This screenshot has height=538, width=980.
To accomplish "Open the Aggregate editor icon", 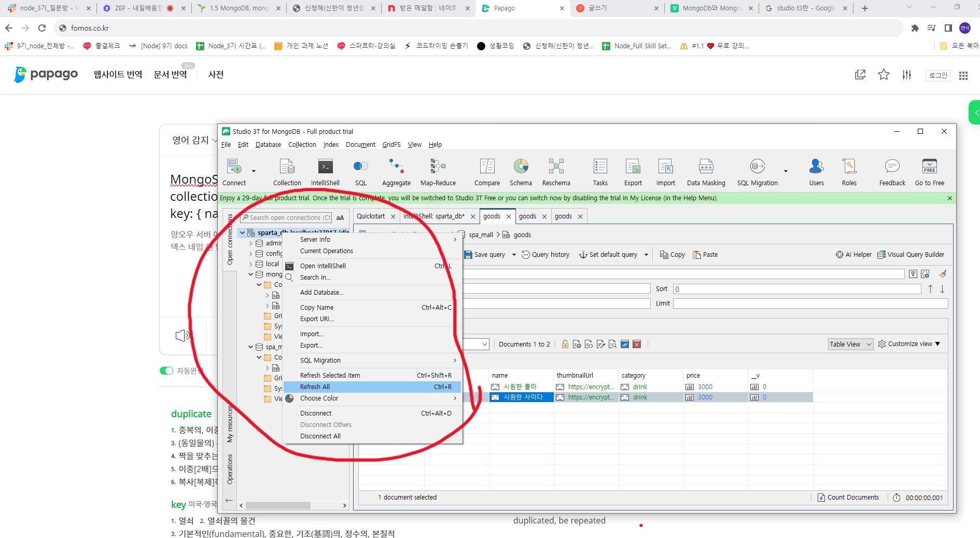I will [x=396, y=172].
